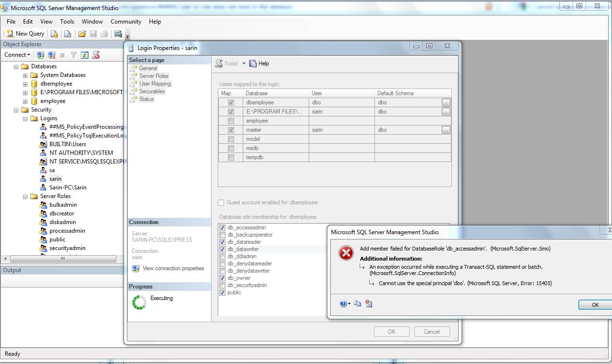Click the Database Engine Query icon
This screenshot has height=364, width=612.
(54, 34)
